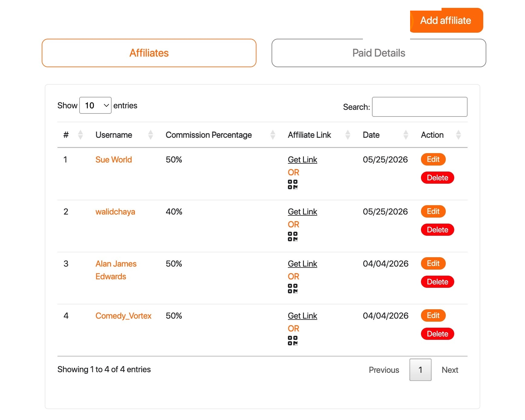Image resolution: width=525 pixels, height=420 pixels.
Task: Switch to the Paid Details tab
Action: [379, 53]
